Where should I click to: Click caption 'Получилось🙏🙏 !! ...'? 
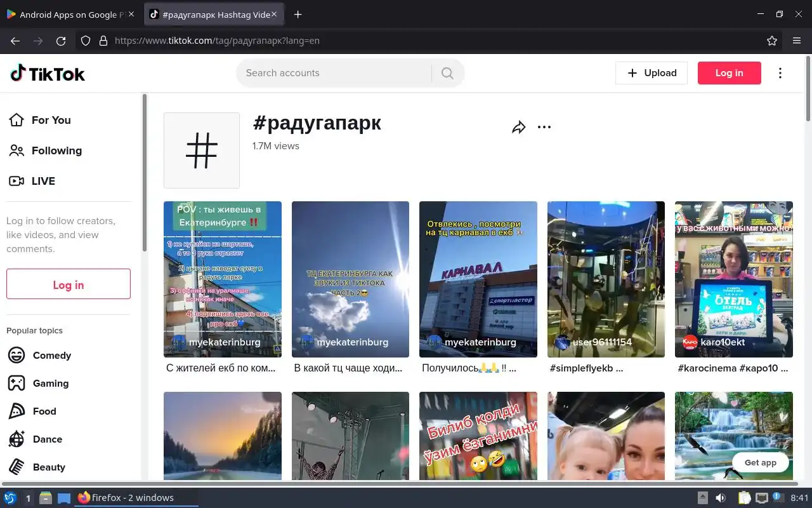pyautogui.click(x=469, y=368)
